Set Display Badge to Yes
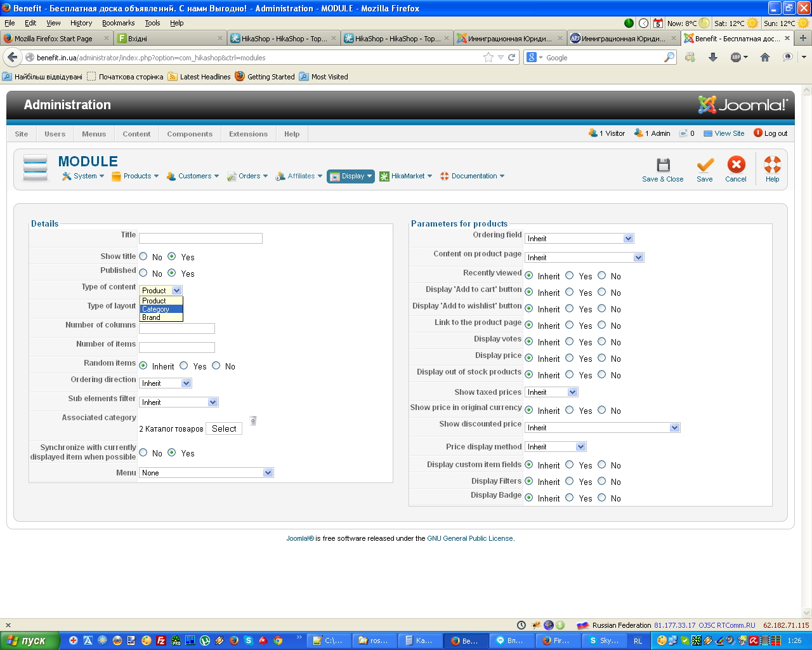Image resolution: width=812 pixels, height=650 pixels. [x=570, y=498]
